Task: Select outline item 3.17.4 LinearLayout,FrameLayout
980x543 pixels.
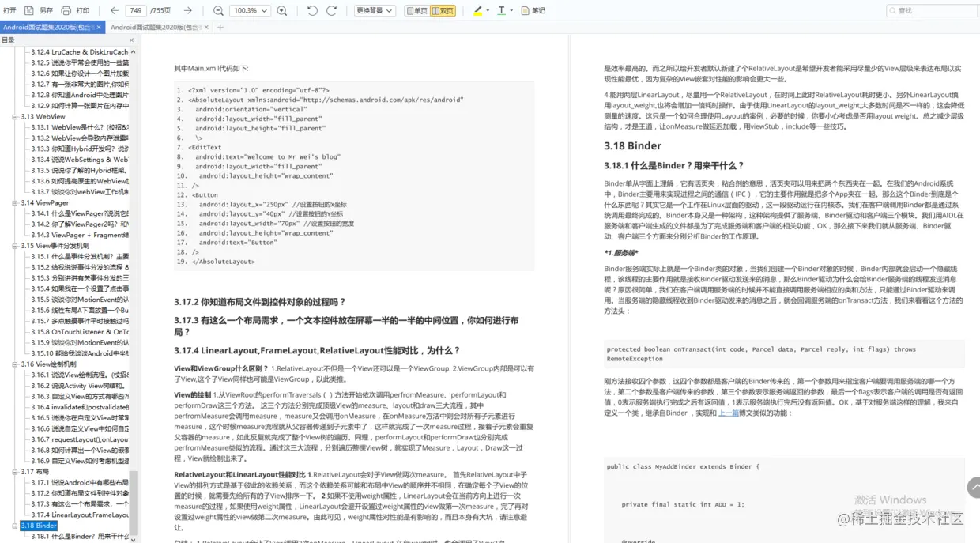Action: pos(80,515)
